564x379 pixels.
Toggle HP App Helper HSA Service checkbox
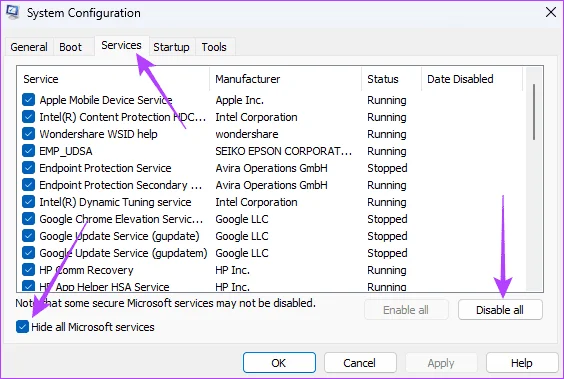(28, 286)
